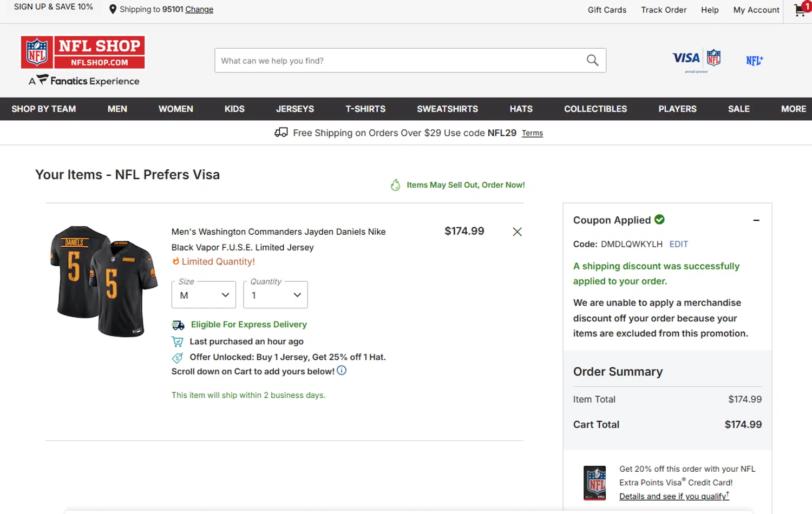
Task: Click the $174.99 item price
Action: tap(464, 231)
